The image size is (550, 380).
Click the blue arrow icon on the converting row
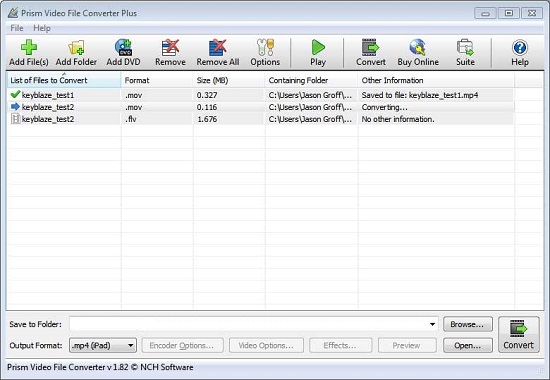pyautogui.click(x=15, y=107)
